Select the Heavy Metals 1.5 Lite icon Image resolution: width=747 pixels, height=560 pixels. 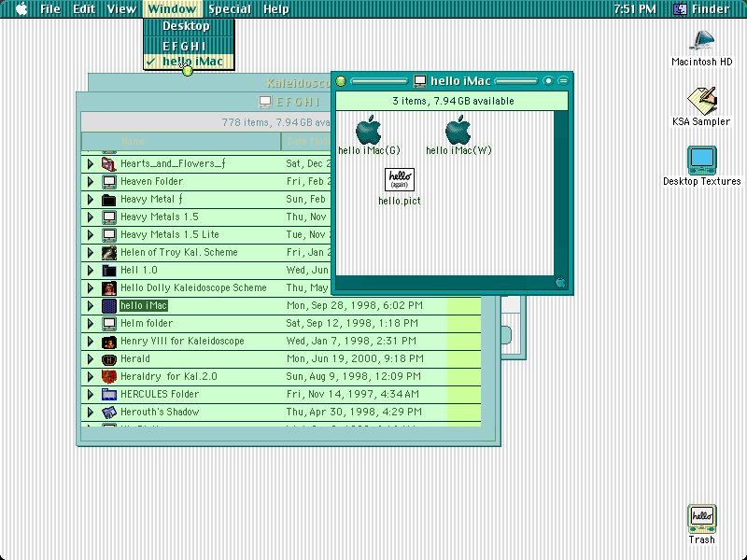pyautogui.click(x=109, y=235)
